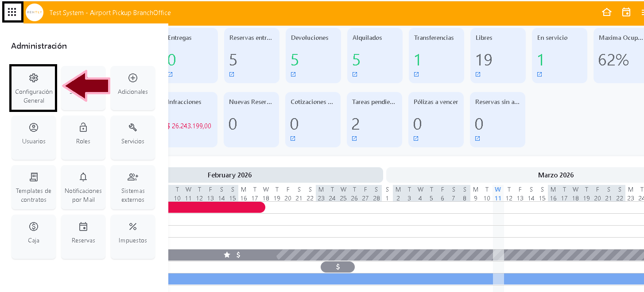Open the apps grid menu icon
The image size is (644, 292).
tap(12, 12)
